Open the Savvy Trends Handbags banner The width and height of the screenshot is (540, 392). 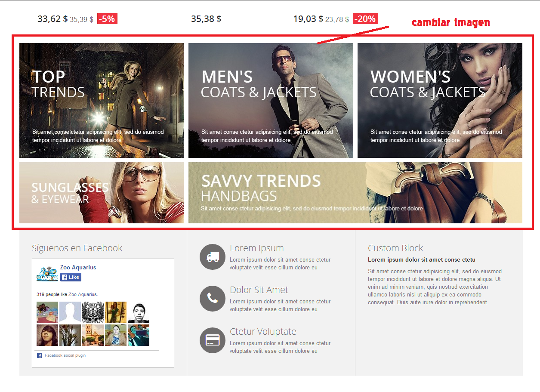coord(355,193)
